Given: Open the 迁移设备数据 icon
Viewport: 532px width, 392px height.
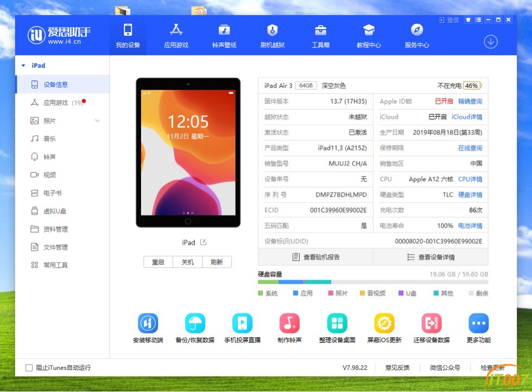Looking at the screenshot, I should [431, 323].
